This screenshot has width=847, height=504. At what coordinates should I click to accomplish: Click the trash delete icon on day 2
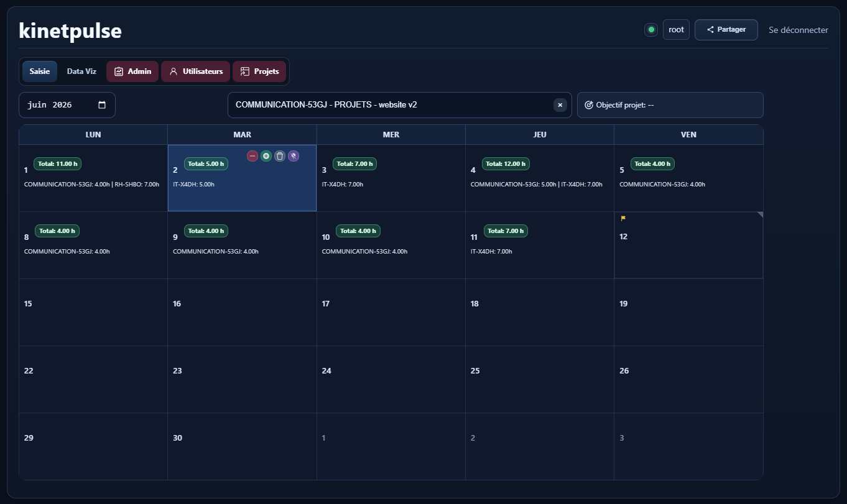click(280, 156)
